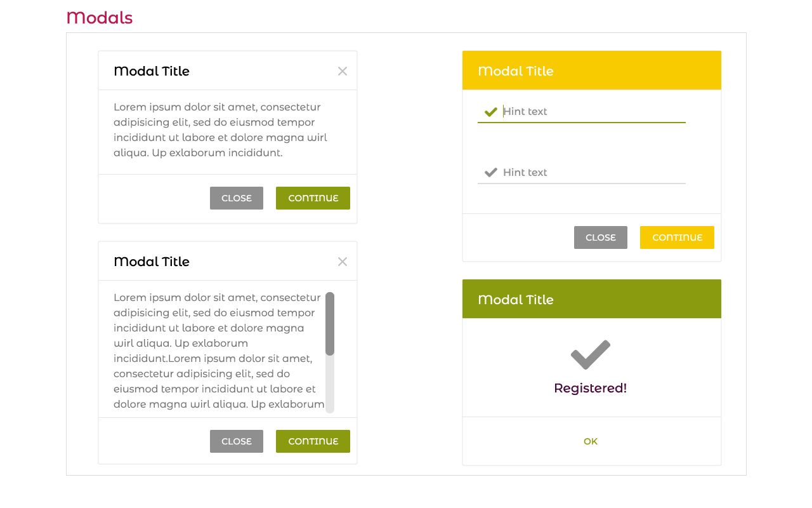The width and height of the screenshot is (812, 508).
Task: Click the green checkmark icon beside Hint text
Action: click(x=490, y=112)
